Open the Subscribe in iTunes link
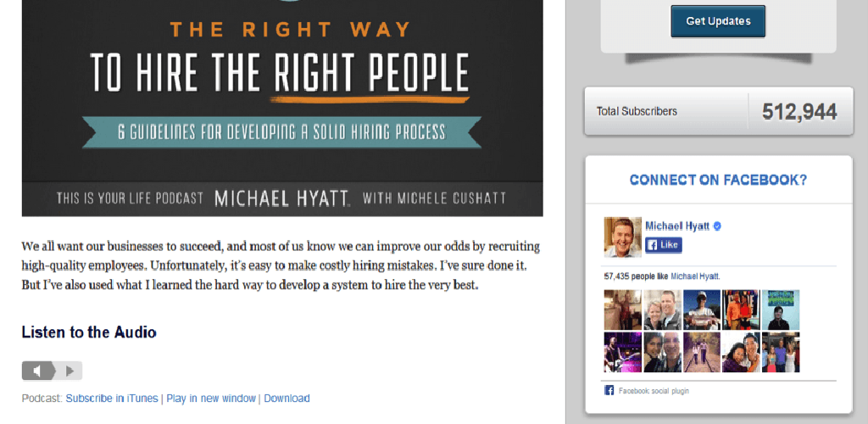 tap(112, 399)
